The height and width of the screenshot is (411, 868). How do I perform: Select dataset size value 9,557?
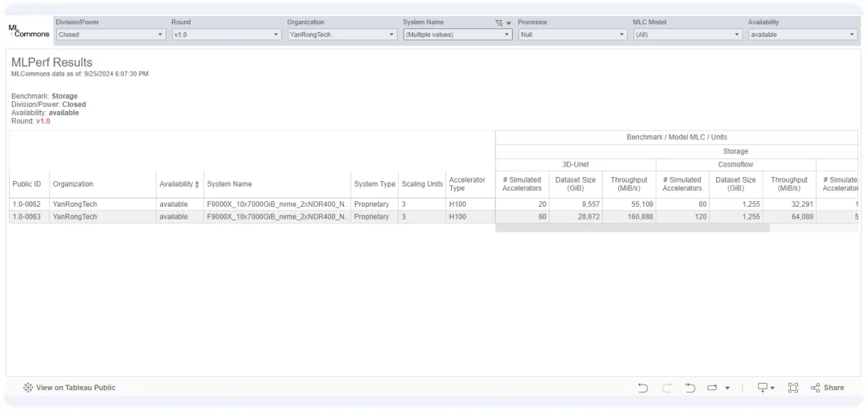589,204
